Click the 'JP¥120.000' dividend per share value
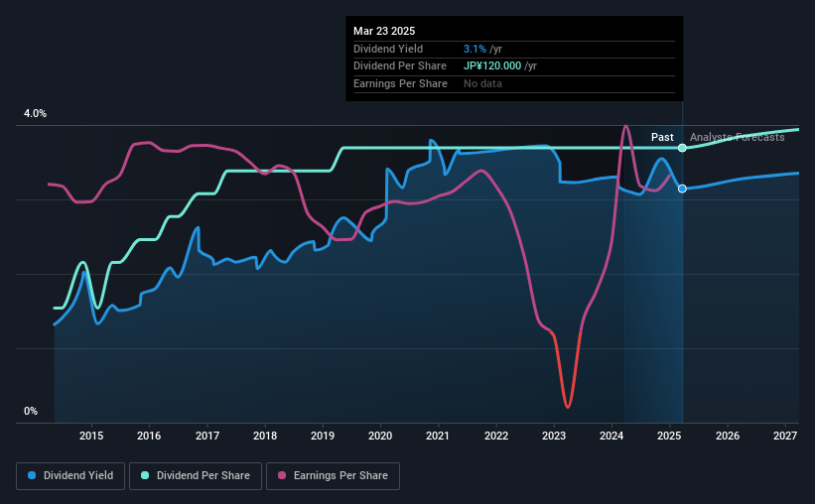Image resolution: width=815 pixels, height=504 pixels. 492,66
